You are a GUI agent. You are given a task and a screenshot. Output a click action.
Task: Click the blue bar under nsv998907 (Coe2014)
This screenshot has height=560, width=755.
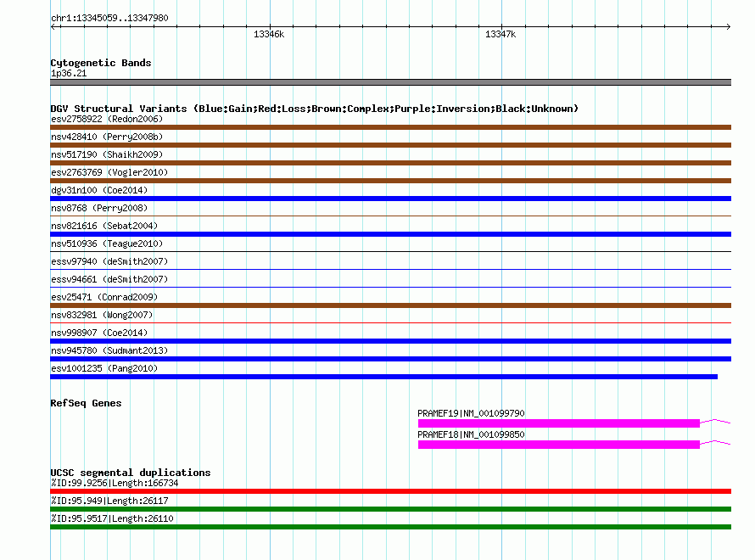click(390, 341)
